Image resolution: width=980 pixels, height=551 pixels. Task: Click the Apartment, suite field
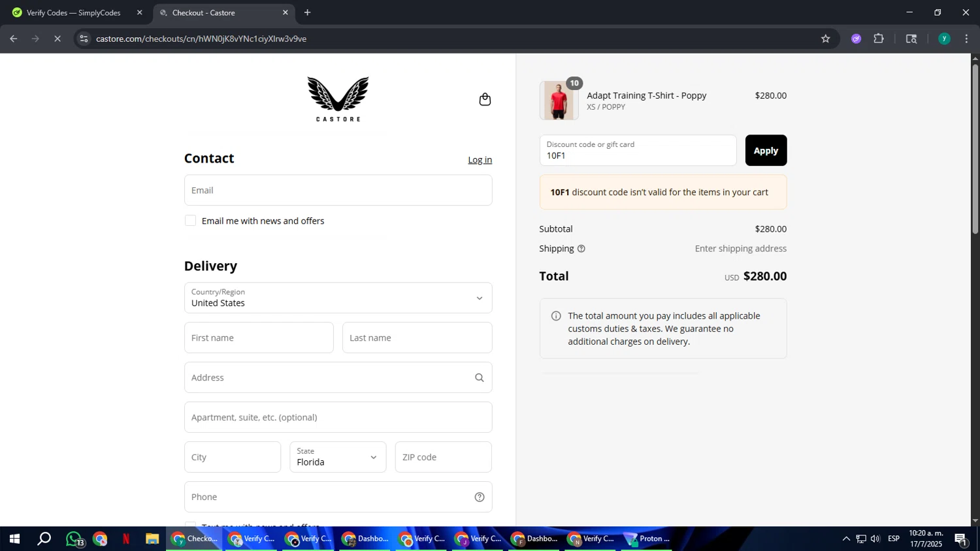[x=338, y=418]
